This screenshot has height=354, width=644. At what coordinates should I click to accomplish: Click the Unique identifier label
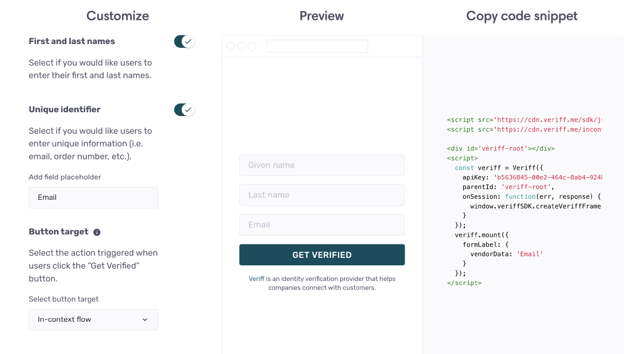(64, 110)
